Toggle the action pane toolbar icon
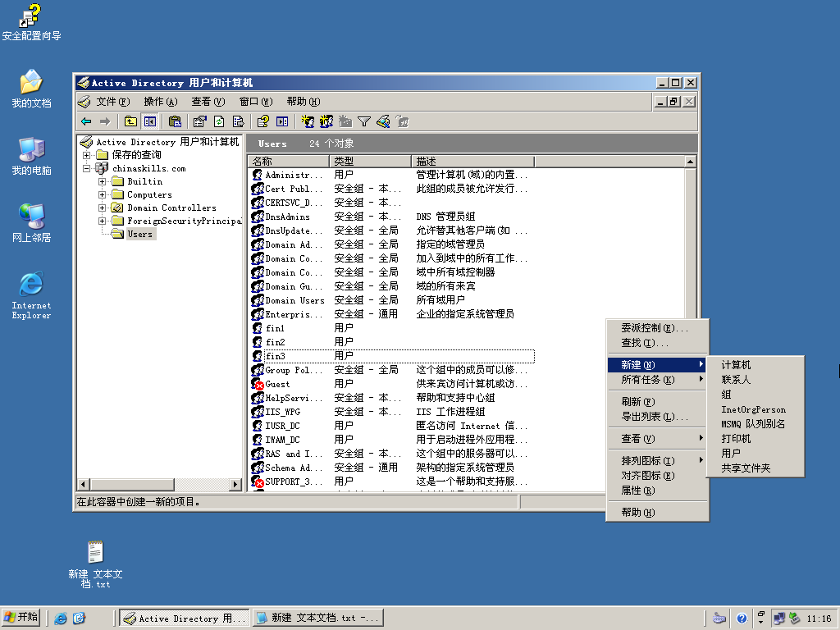Viewport: 840px width, 630px height. pyautogui.click(x=282, y=121)
